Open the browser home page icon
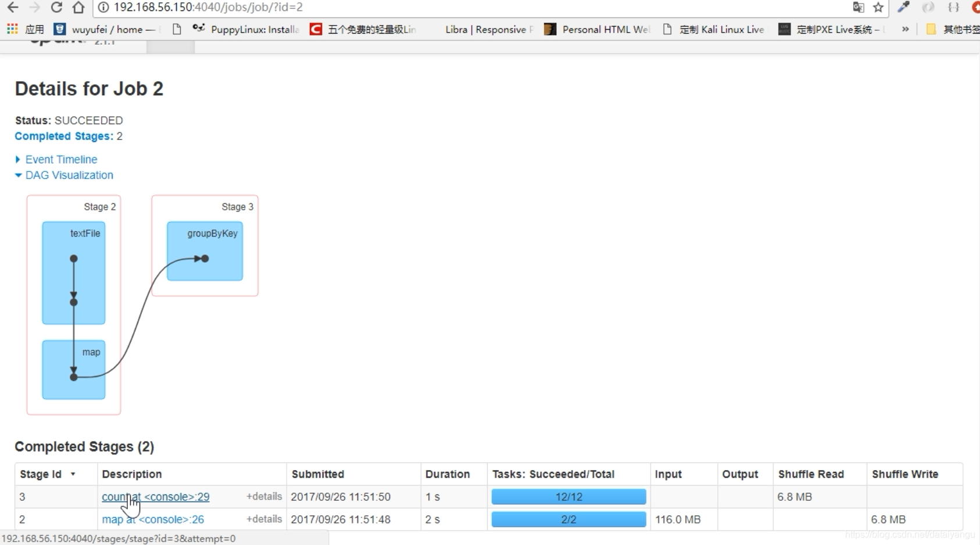 [78, 7]
